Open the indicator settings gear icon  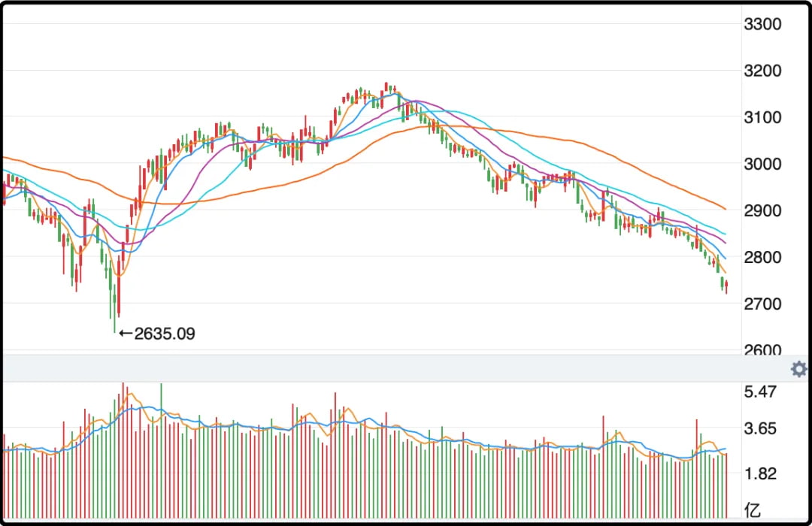click(x=799, y=369)
